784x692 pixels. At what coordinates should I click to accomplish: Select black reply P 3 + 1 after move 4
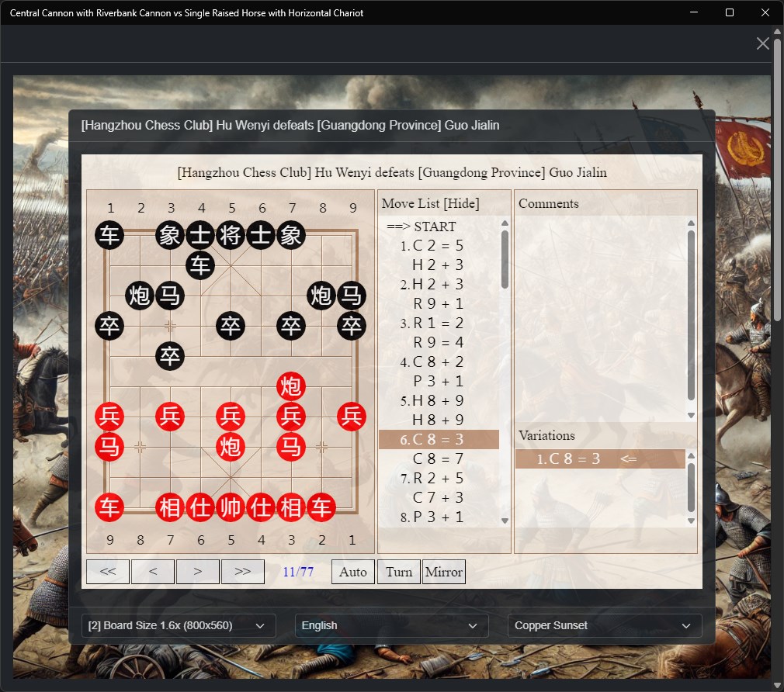click(x=438, y=381)
